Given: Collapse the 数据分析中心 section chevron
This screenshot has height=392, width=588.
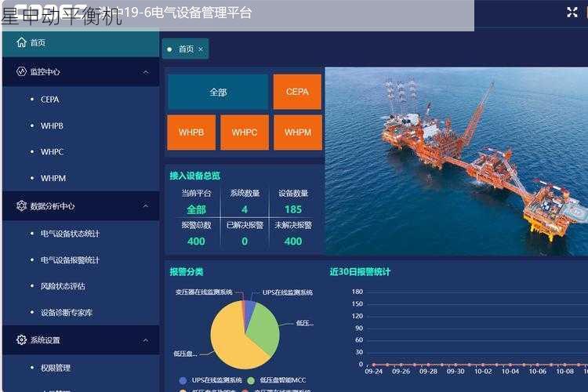Looking at the screenshot, I should (146, 205).
